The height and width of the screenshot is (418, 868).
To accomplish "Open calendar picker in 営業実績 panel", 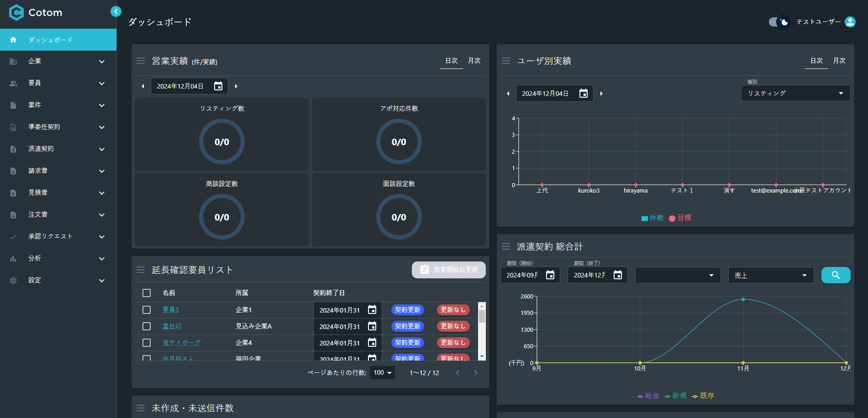I will (x=218, y=86).
